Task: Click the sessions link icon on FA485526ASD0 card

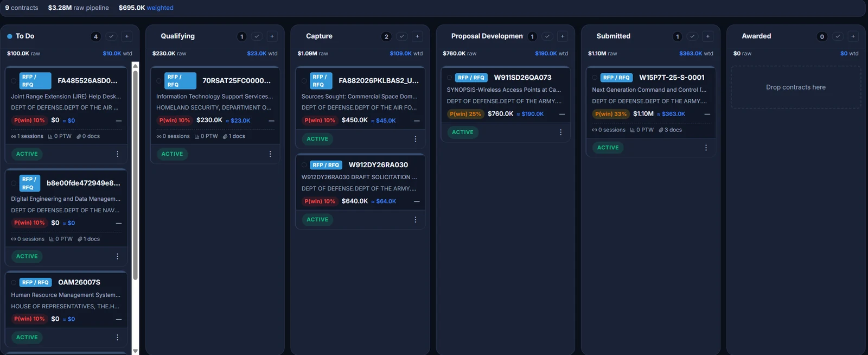Action: [14, 136]
